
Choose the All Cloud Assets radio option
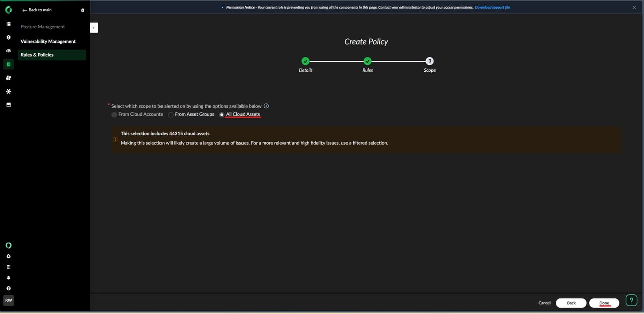pyautogui.click(x=222, y=115)
